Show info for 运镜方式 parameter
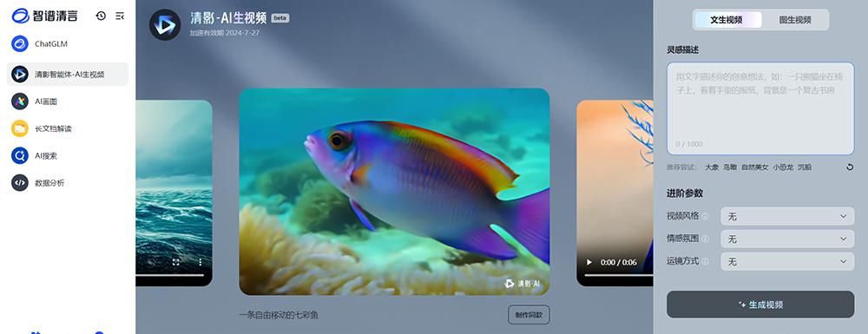This screenshot has height=334, width=868. click(705, 261)
